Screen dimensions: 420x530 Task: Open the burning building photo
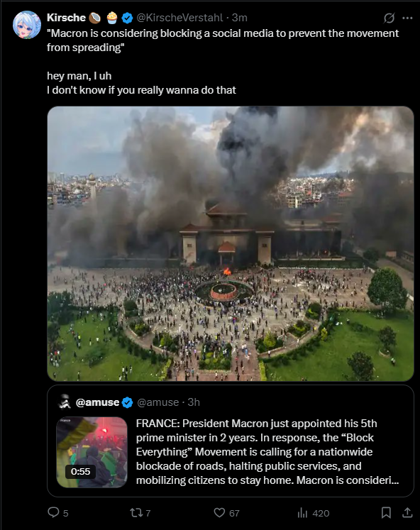pyautogui.click(x=231, y=243)
